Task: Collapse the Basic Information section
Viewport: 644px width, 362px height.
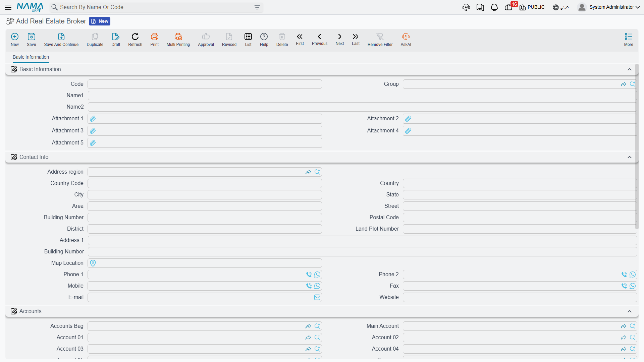Action: click(x=630, y=69)
